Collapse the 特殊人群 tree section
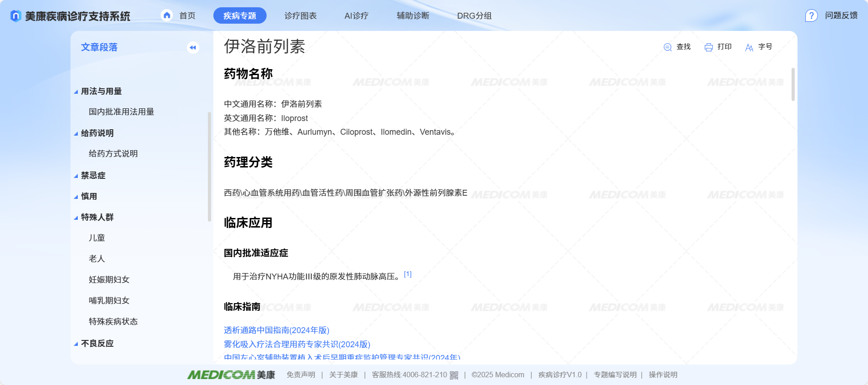The width and height of the screenshot is (868, 385). (76, 218)
